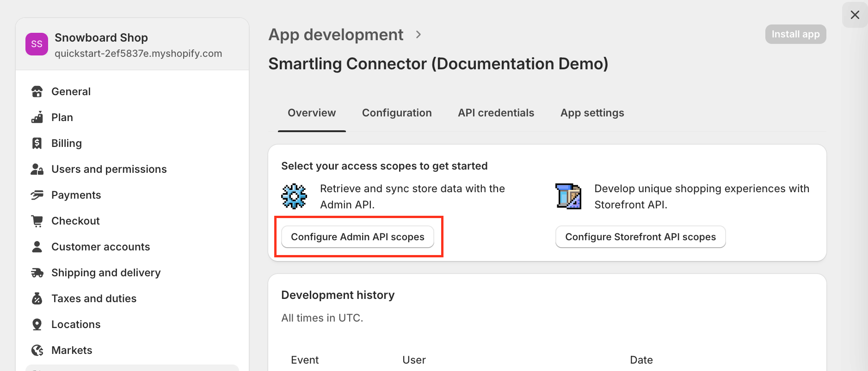Click the Customer accounts person icon
The width and height of the screenshot is (868, 371).
37,247
